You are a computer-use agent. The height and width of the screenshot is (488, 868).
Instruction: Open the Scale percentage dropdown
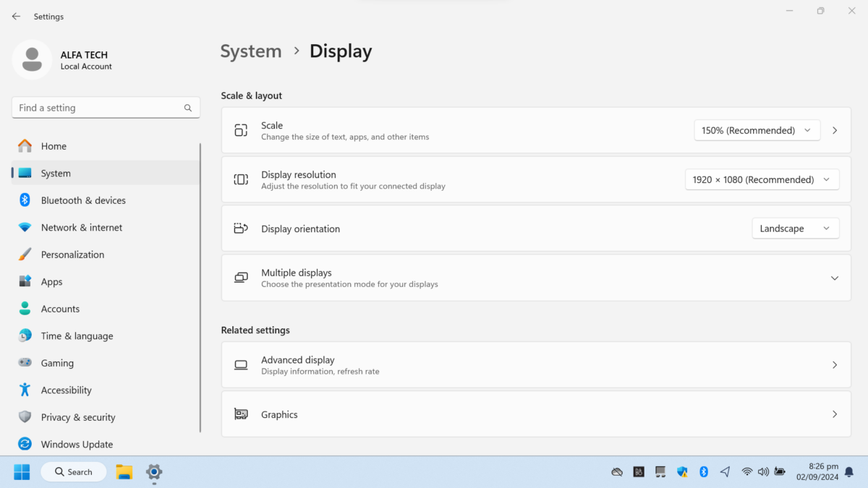click(x=757, y=130)
